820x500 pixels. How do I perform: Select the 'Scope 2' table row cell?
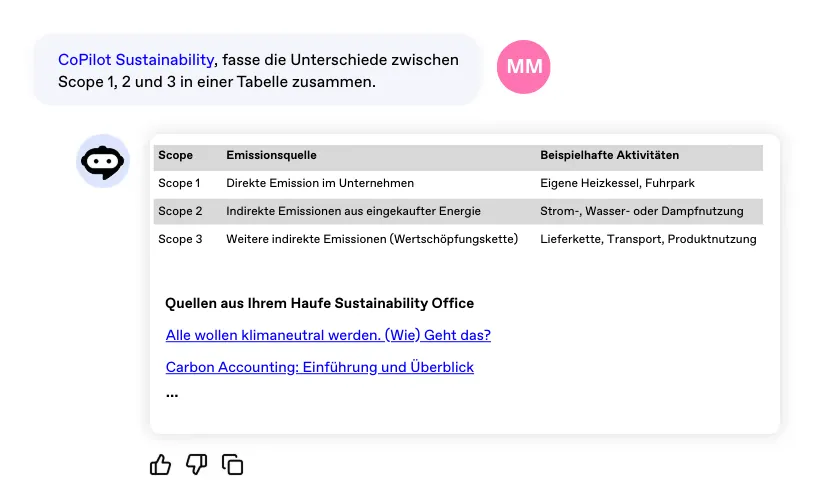click(x=180, y=211)
